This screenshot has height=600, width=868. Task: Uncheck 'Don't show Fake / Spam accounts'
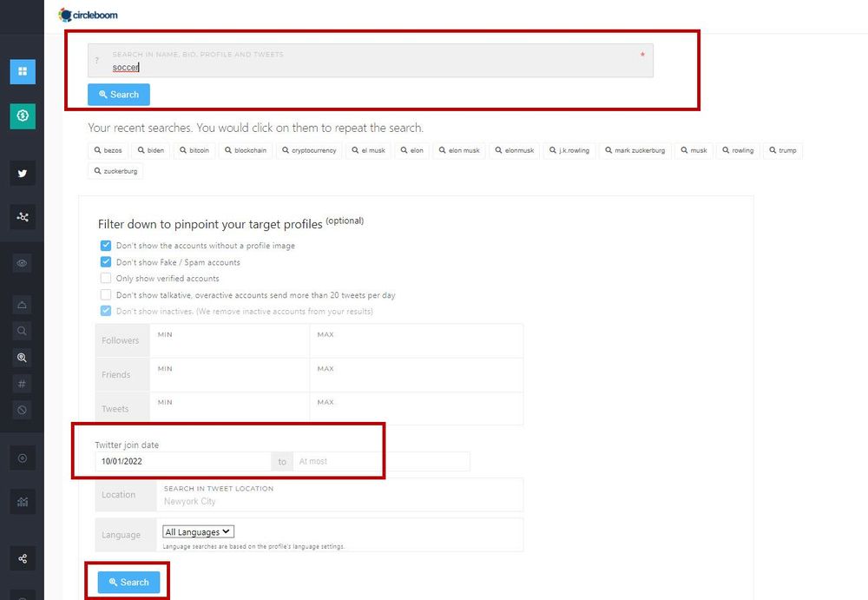(x=105, y=261)
